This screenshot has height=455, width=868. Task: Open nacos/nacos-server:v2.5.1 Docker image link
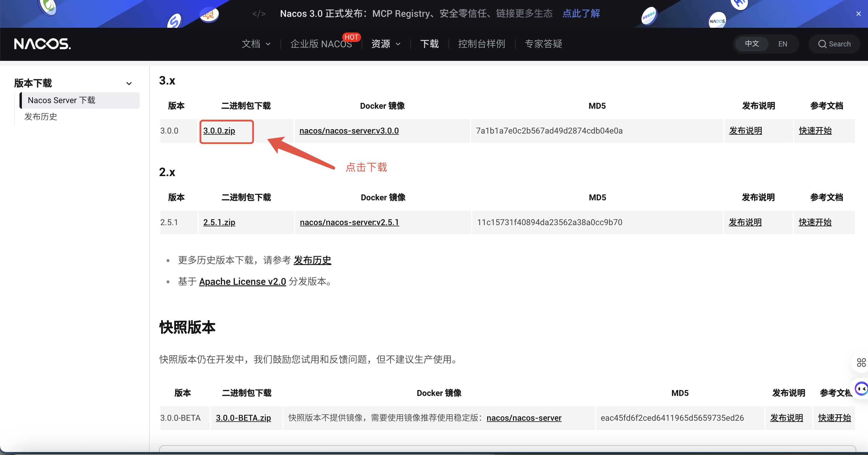350,222
